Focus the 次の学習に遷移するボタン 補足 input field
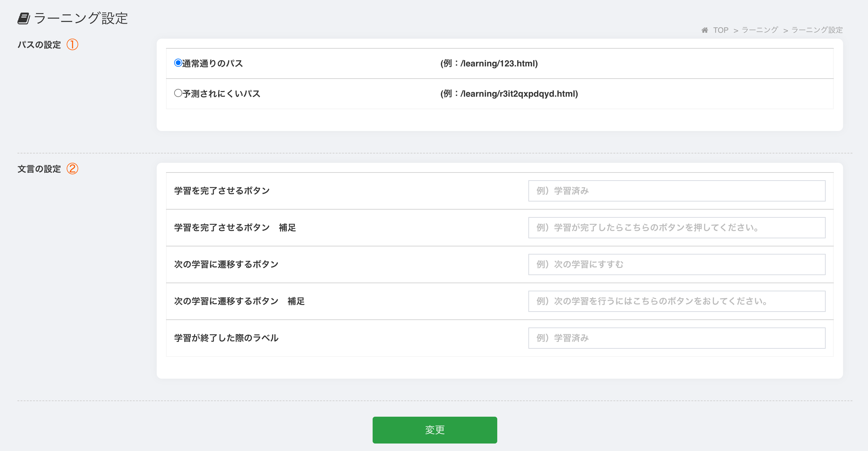The height and width of the screenshot is (451, 868). click(677, 301)
